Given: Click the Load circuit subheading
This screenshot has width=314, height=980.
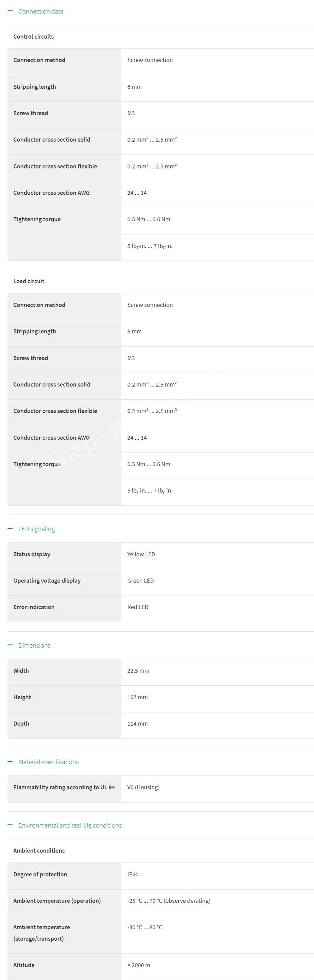Looking at the screenshot, I should point(29,281).
